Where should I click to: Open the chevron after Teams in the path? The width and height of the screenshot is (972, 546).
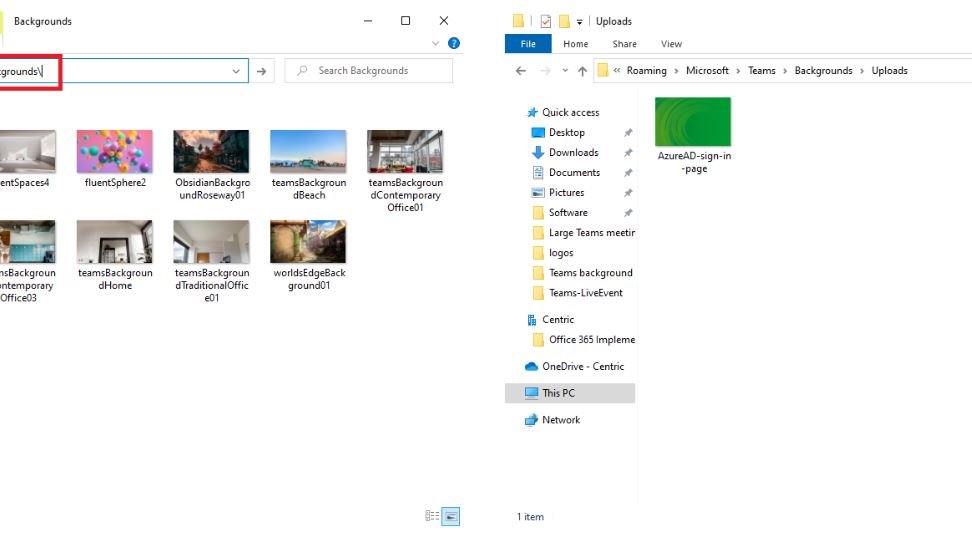pyautogui.click(x=785, y=71)
